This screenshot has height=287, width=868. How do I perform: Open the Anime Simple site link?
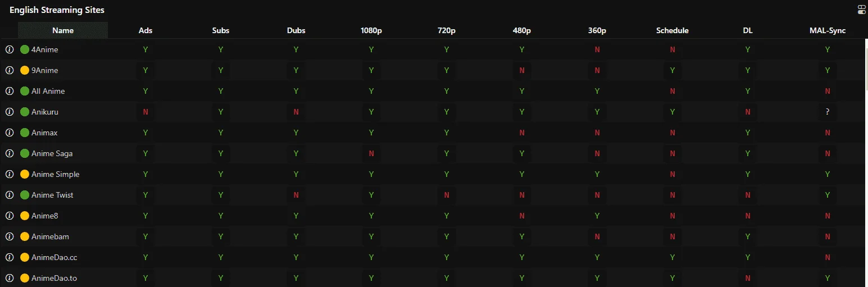click(x=56, y=174)
